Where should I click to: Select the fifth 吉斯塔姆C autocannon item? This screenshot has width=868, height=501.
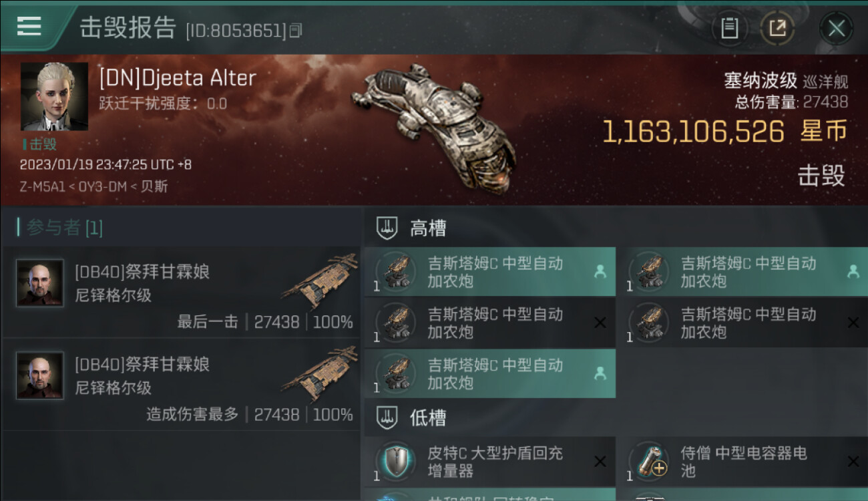tap(490, 373)
